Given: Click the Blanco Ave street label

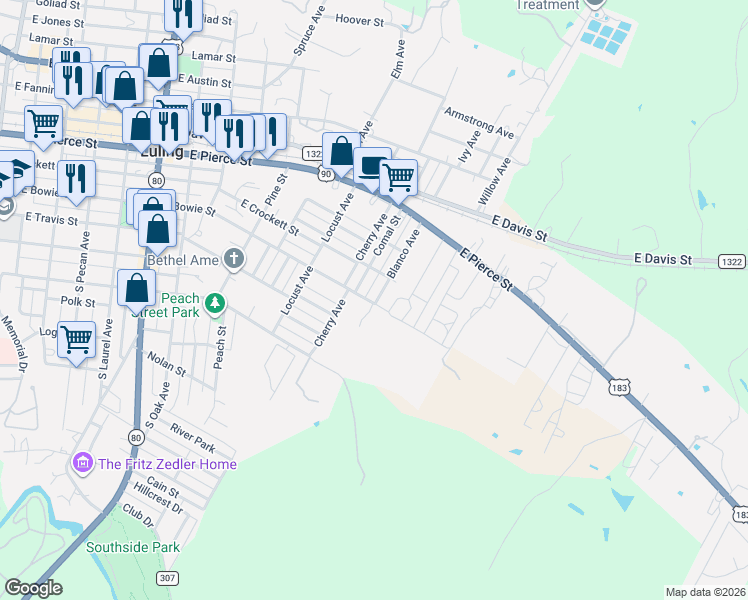Looking at the screenshot, I should click(403, 254).
